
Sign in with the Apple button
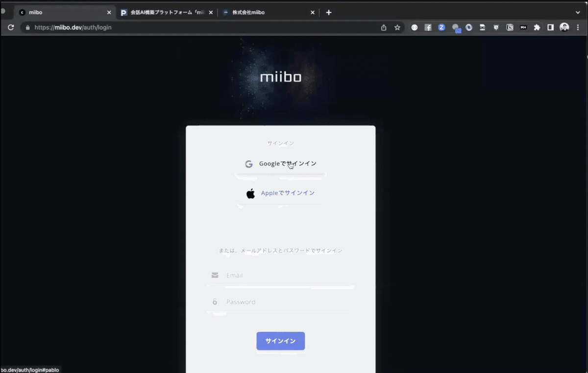[x=281, y=193]
